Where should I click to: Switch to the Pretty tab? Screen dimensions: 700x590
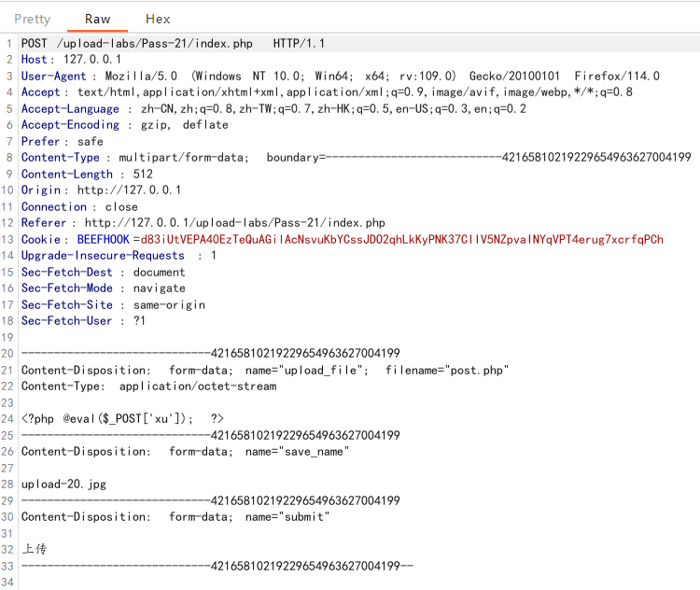click(x=32, y=20)
